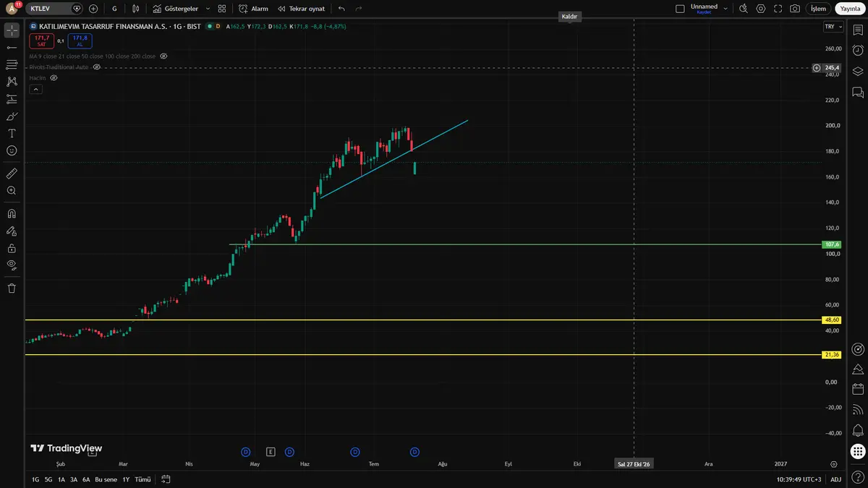Viewport: 868px width, 488px height.
Task: Hide the MA moving averages indicator
Action: tap(163, 56)
